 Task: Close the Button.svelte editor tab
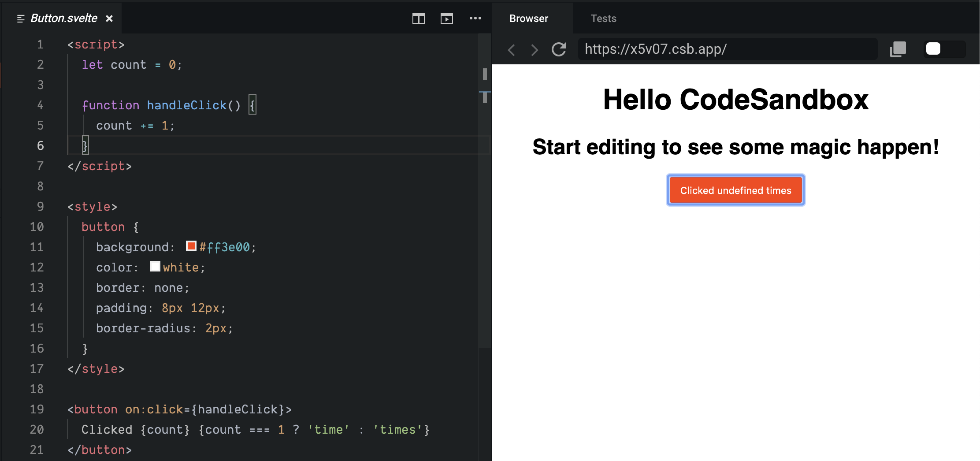pyautogui.click(x=109, y=19)
